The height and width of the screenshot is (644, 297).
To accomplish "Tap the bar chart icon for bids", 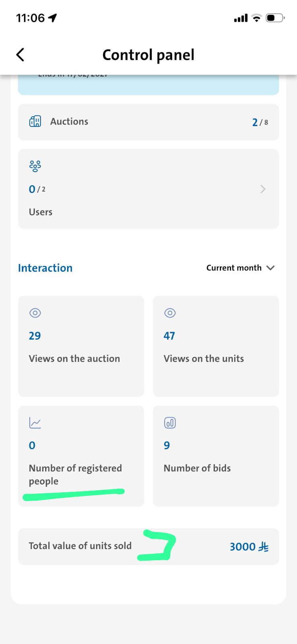I will tap(170, 423).
